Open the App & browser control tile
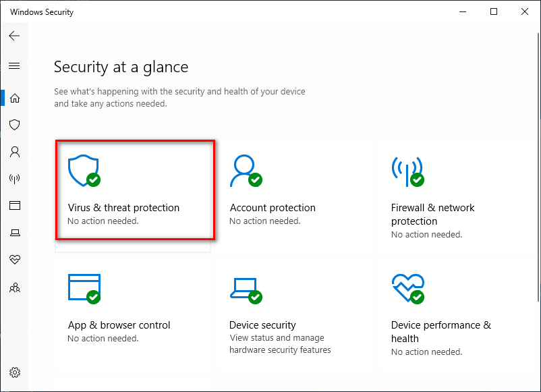541x392 pixels. point(133,314)
